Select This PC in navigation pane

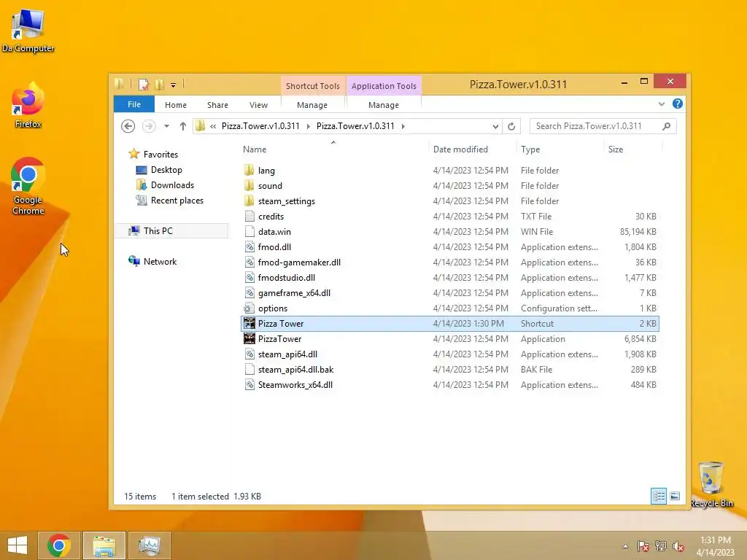tap(158, 231)
